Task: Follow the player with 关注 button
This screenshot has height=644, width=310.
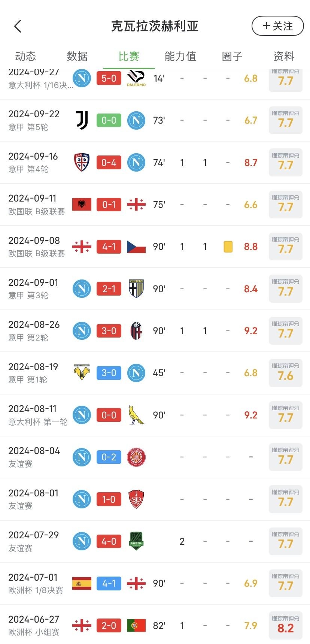Action: pyautogui.click(x=277, y=26)
